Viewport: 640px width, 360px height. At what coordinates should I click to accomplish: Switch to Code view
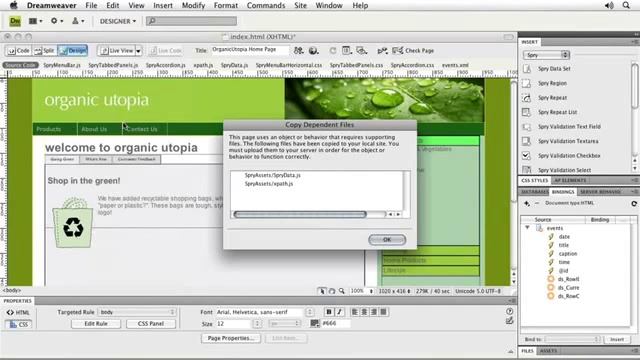tap(19, 51)
